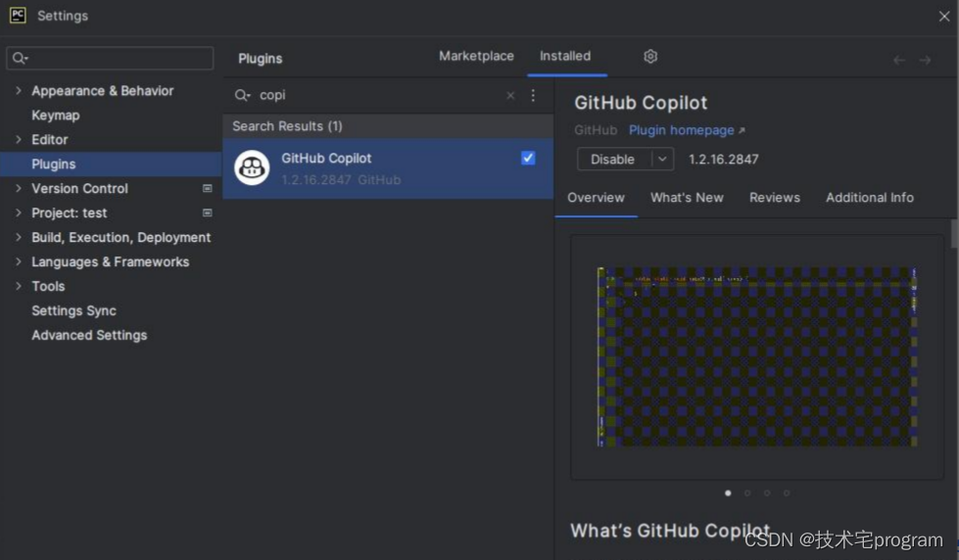This screenshot has width=959, height=560.
Task: Open the Additional Info tab
Action: click(869, 198)
